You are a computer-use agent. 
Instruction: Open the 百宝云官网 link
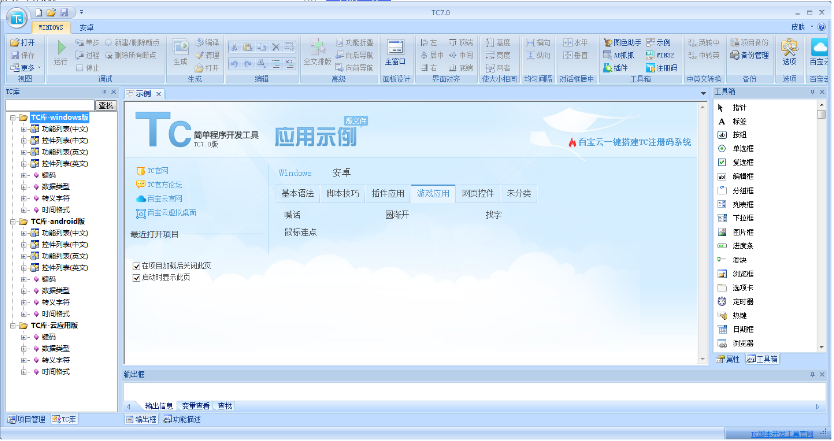click(164, 198)
